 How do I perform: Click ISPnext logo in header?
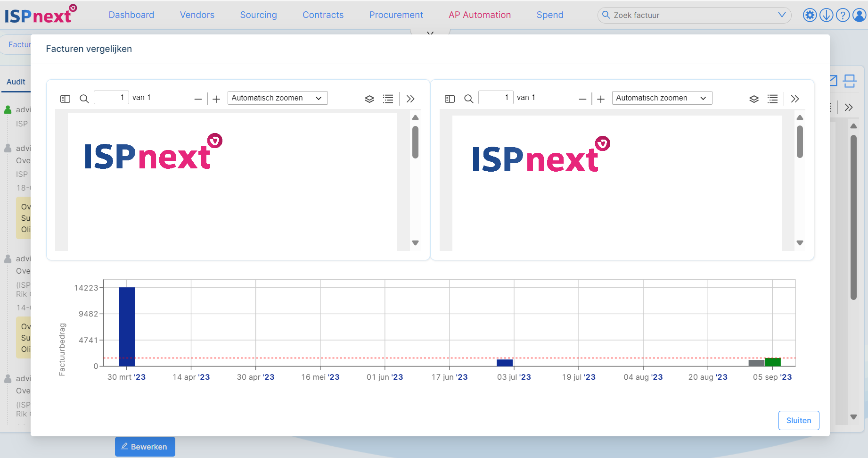point(41,14)
